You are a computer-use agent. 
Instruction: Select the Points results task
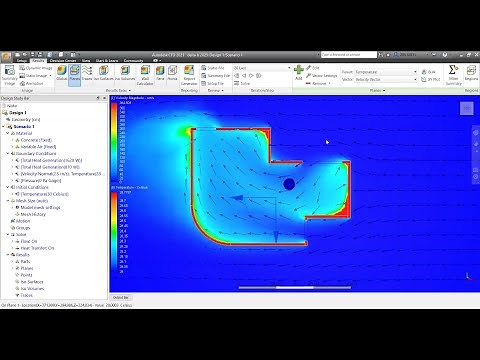(x=172, y=73)
